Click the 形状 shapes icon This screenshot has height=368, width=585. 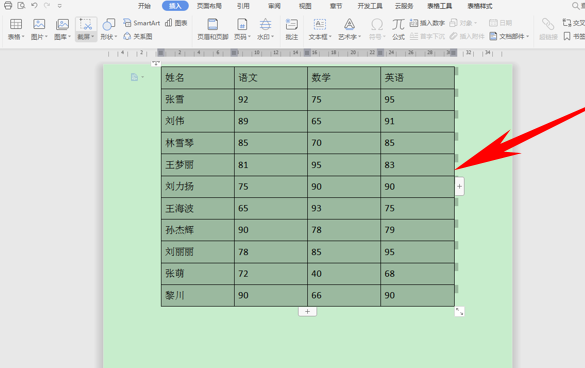point(109,24)
